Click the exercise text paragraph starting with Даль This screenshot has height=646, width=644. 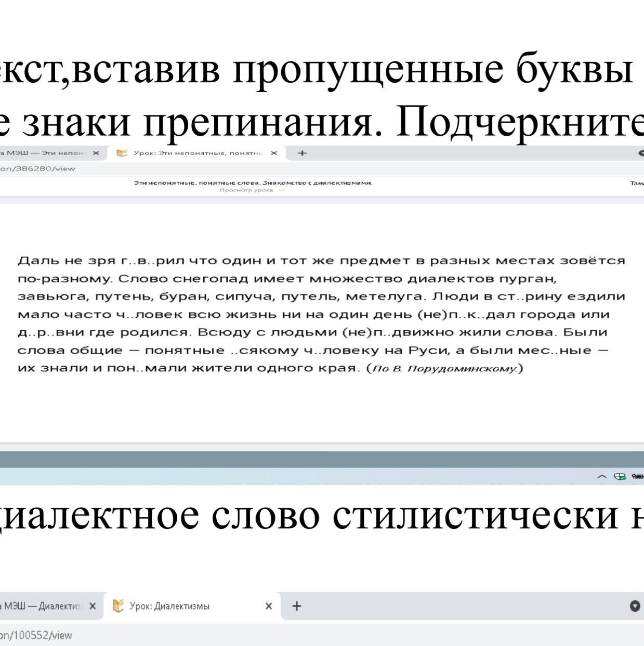(x=321, y=314)
